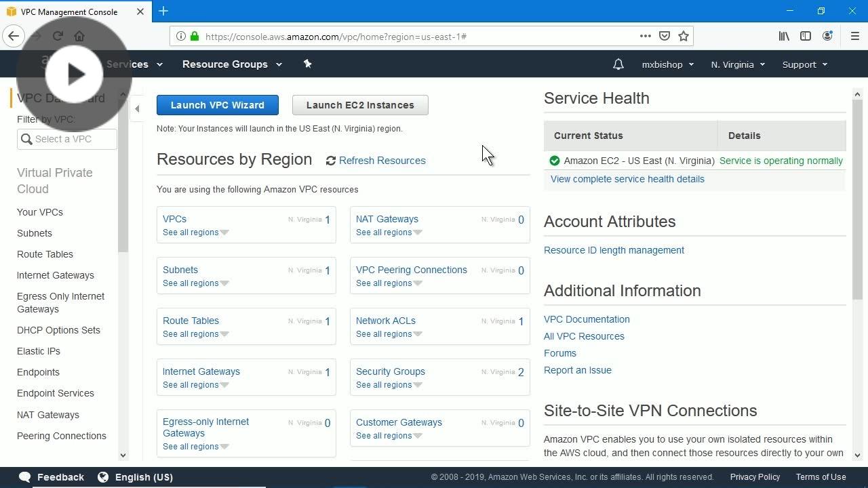
Task: Open the All VPC Resources link
Action: 584,336
